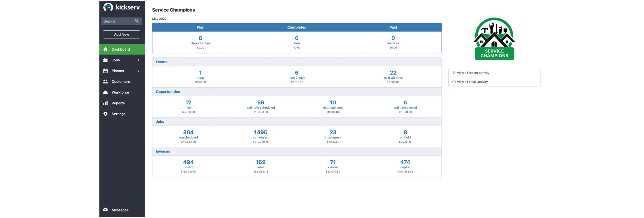Viewport: 644px width, 218px height.
Task: Click the Messages envelope icon
Action: (x=105, y=209)
